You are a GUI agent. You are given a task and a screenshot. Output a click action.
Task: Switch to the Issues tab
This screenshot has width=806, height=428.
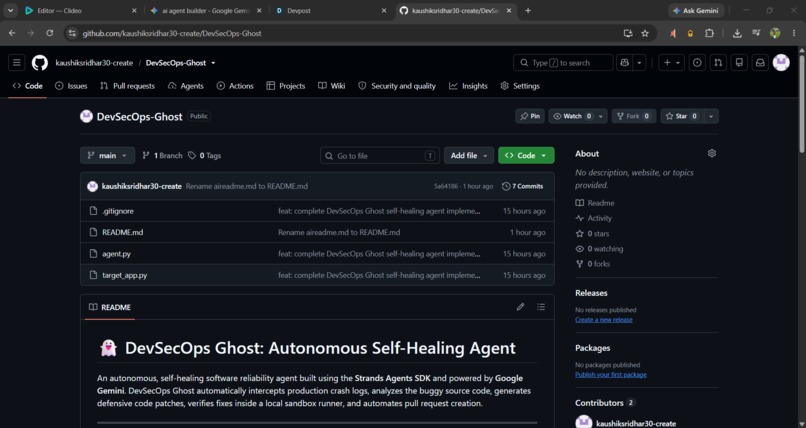tap(71, 86)
